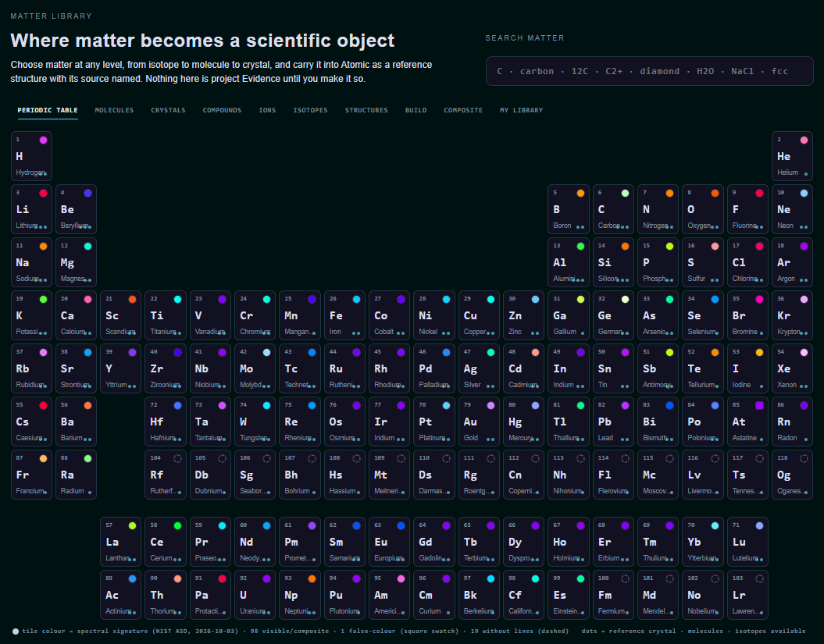Select the Tennessine element tile

747,475
